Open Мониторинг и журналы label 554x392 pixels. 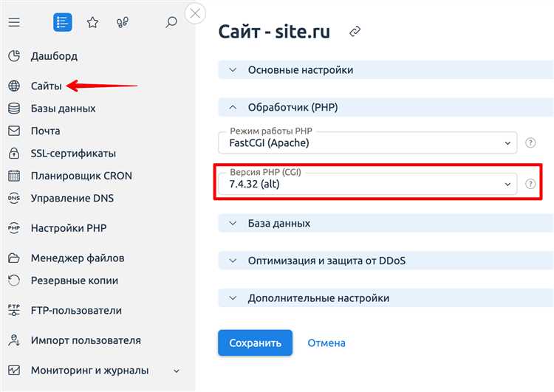coord(89,371)
